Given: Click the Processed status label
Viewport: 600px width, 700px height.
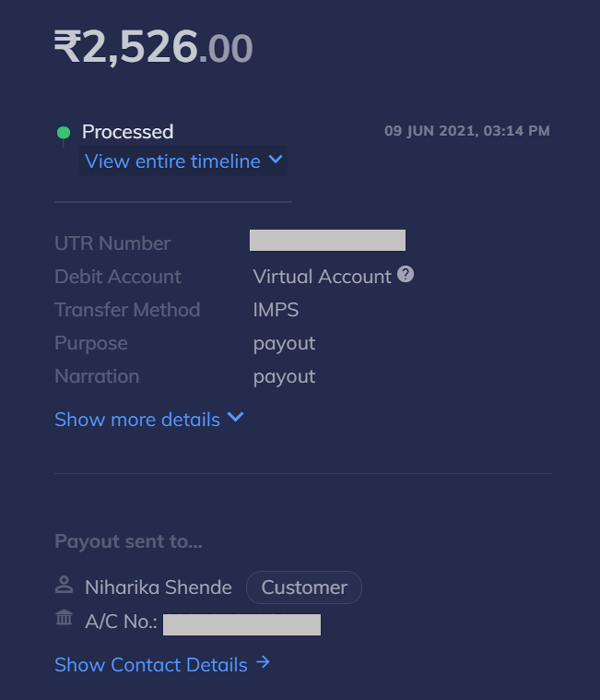Looking at the screenshot, I should point(127,132).
